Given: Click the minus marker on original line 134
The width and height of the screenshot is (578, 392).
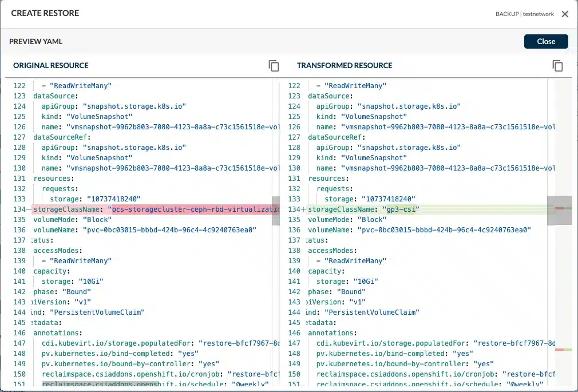Looking at the screenshot, I should 29,209.
